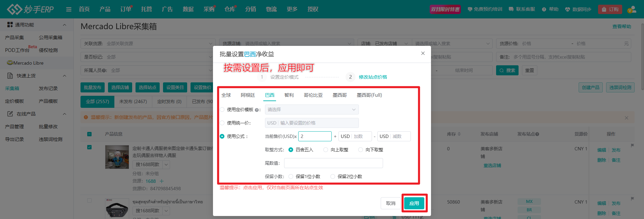Viewport: 644px width, 219px height.
Task: Choose 四舍五入 rounding option
Action: click(x=291, y=150)
